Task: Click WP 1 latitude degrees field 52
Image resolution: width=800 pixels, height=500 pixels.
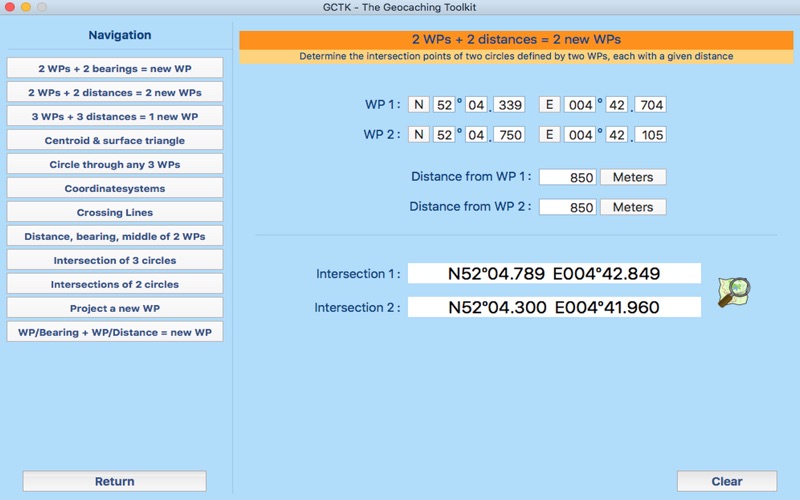Action: (444, 105)
